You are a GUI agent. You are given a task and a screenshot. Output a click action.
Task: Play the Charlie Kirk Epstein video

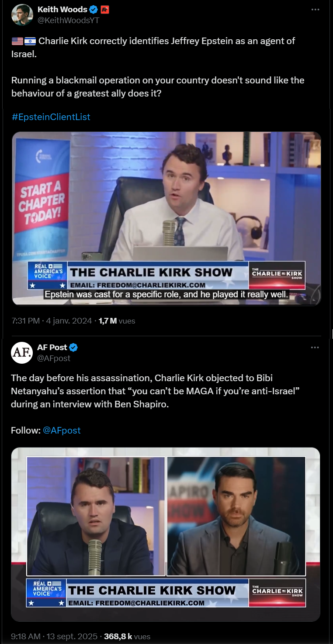[x=166, y=218]
